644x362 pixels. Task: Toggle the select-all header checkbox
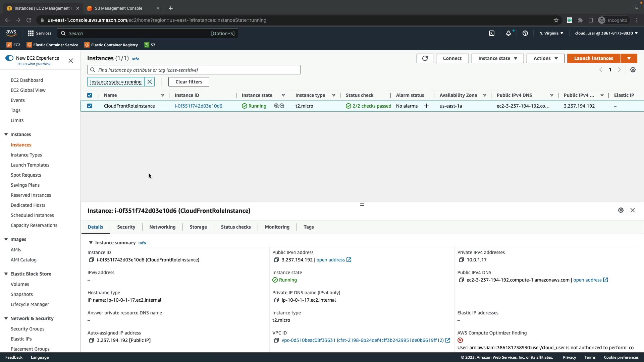coord(90,95)
